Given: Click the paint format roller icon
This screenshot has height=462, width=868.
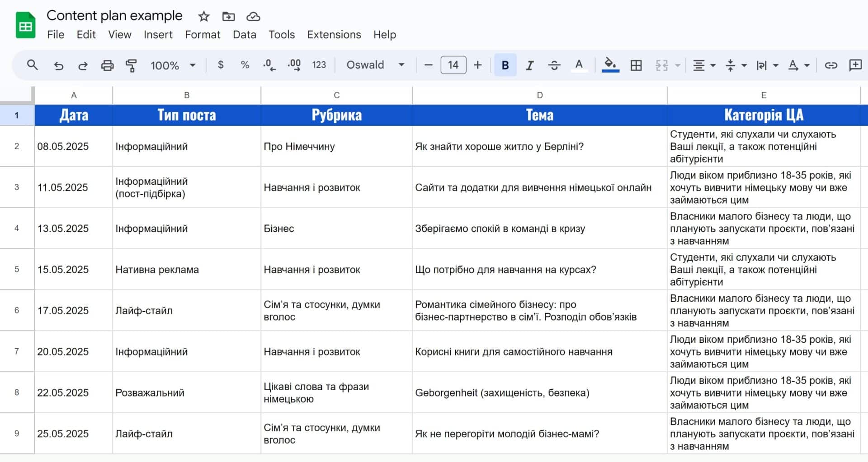Looking at the screenshot, I should pyautogui.click(x=131, y=65).
